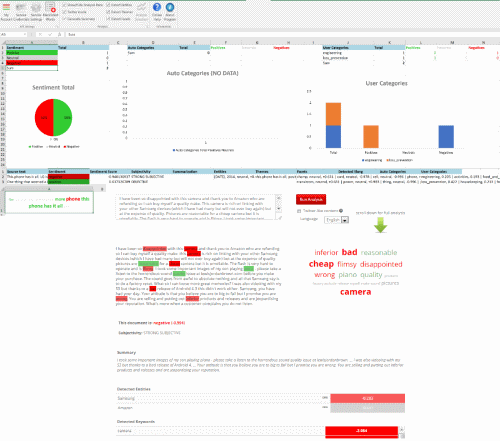The width and height of the screenshot is (500, 441).
Task: Click the info icon beside Twitter-like content
Action: (341, 211)
